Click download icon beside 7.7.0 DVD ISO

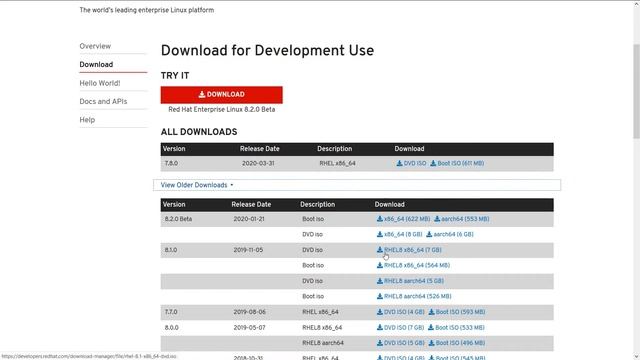point(380,312)
